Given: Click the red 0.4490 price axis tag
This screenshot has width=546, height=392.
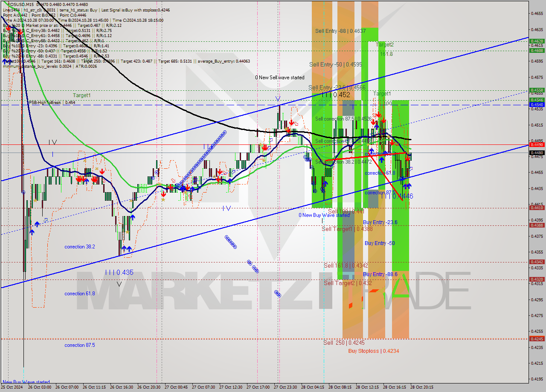Looking at the screenshot, I should coord(537,144).
